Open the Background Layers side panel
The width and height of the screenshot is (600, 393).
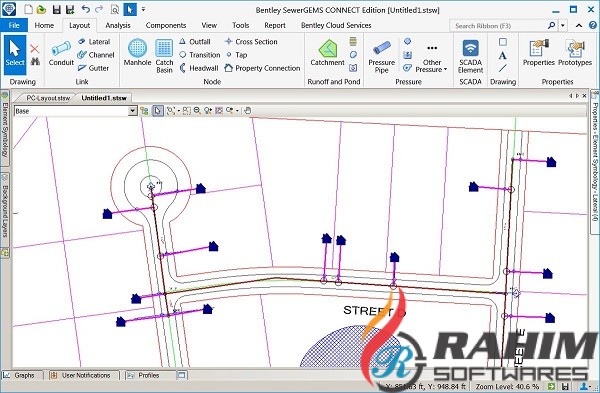pyautogui.click(x=5, y=210)
